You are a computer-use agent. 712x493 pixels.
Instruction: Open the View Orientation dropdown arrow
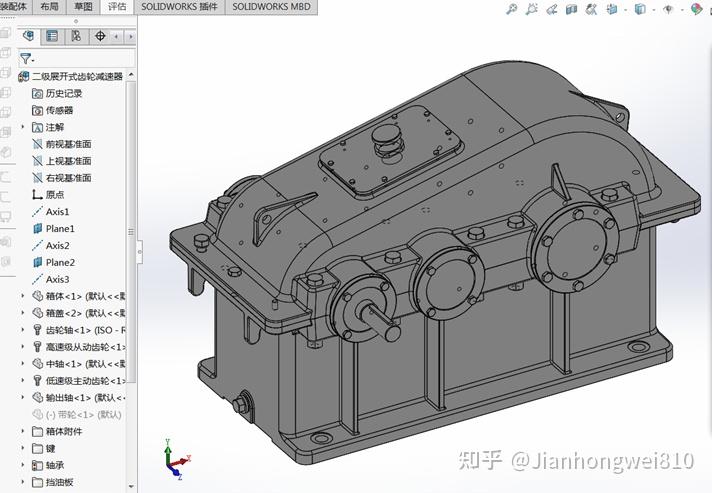point(625,10)
